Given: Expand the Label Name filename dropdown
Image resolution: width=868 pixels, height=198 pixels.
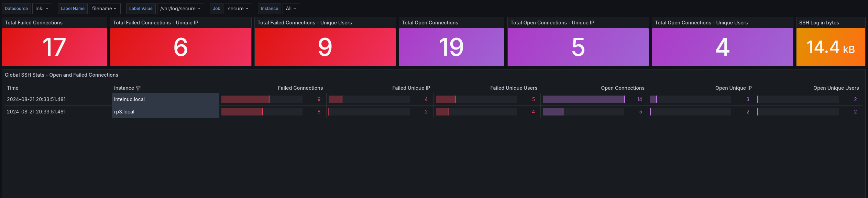Looking at the screenshot, I should pyautogui.click(x=105, y=9).
